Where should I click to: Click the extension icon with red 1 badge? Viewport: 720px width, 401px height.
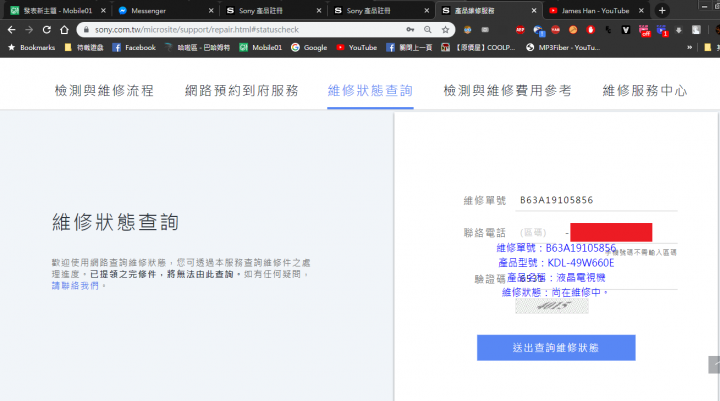click(662, 30)
